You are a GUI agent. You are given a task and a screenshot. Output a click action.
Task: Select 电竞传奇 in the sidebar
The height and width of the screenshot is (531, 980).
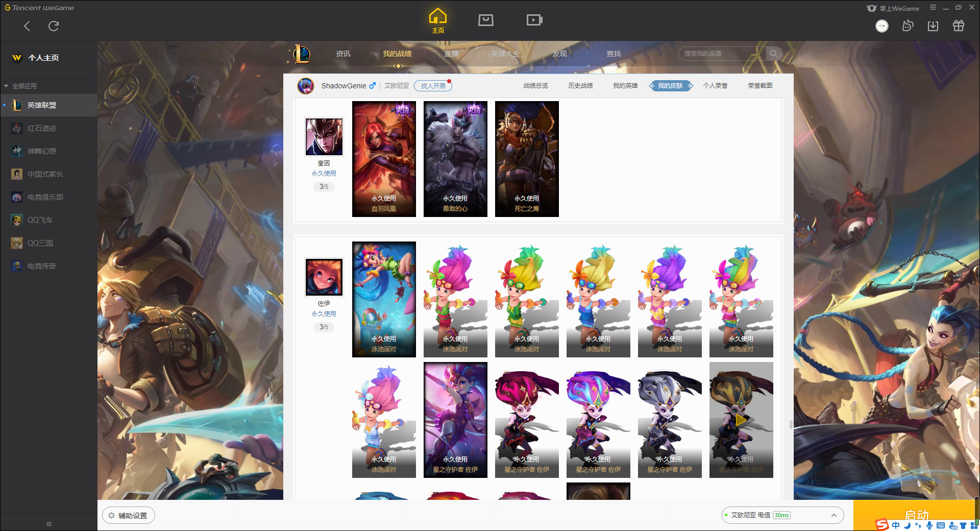[x=48, y=266]
